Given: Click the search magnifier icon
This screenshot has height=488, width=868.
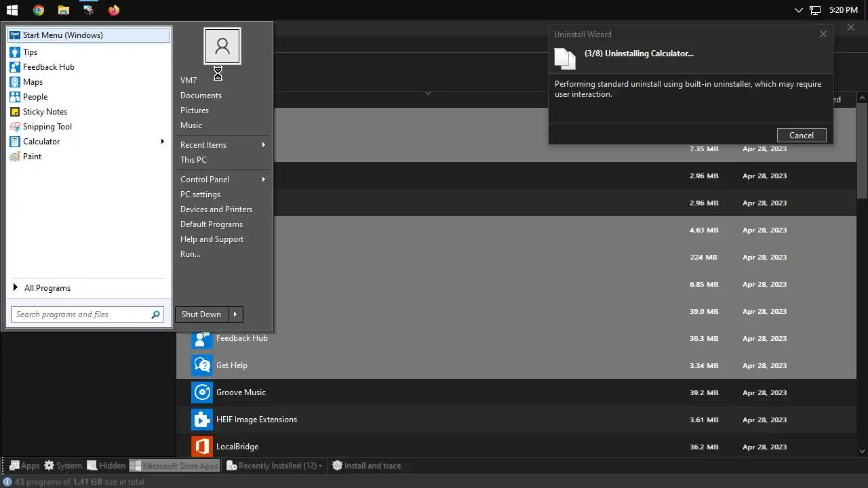Looking at the screenshot, I should [x=155, y=314].
